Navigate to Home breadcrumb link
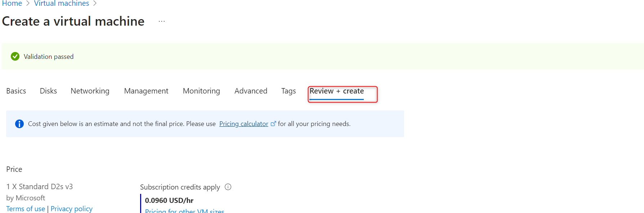This screenshot has width=644, height=213. [12, 4]
